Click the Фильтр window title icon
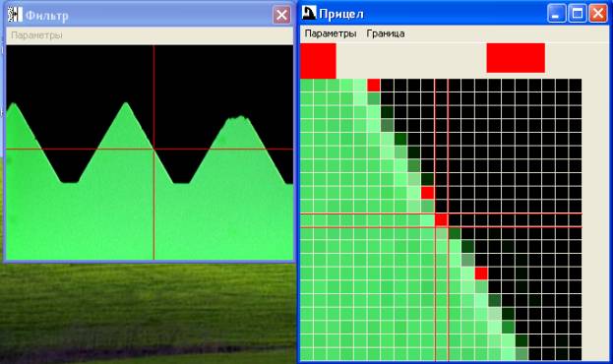The width and height of the screenshot is (613, 364). (15, 15)
